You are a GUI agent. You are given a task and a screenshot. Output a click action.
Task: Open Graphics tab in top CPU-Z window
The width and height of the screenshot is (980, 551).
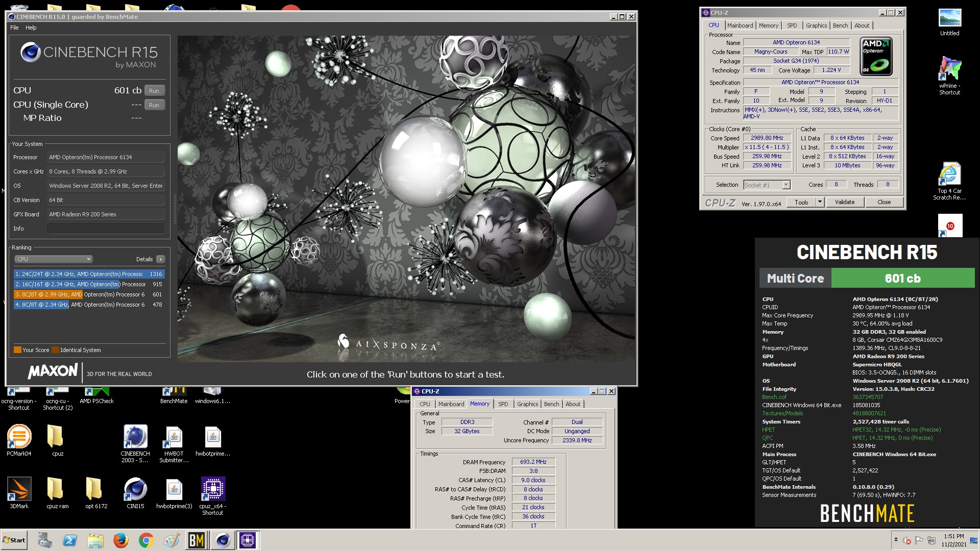tap(816, 26)
